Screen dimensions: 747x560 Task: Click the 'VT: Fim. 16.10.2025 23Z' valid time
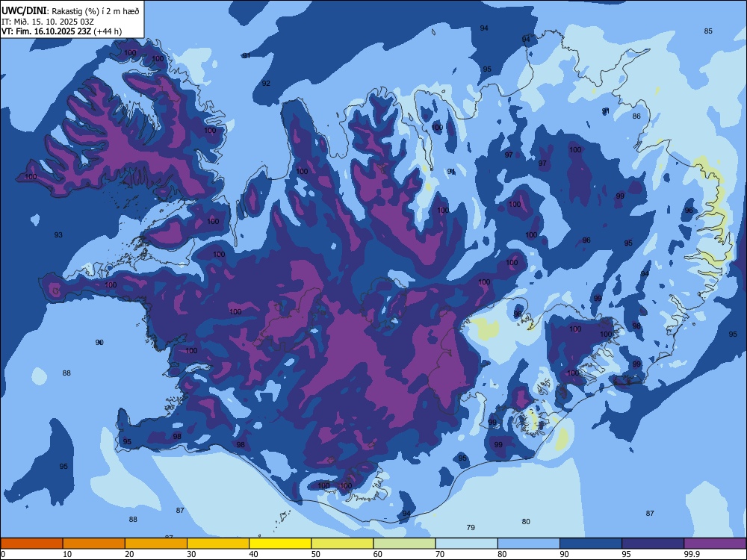click(x=46, y=31)
